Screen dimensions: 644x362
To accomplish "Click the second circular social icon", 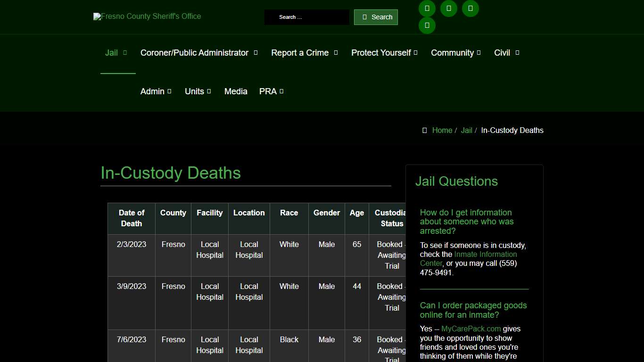I will 448,8.
